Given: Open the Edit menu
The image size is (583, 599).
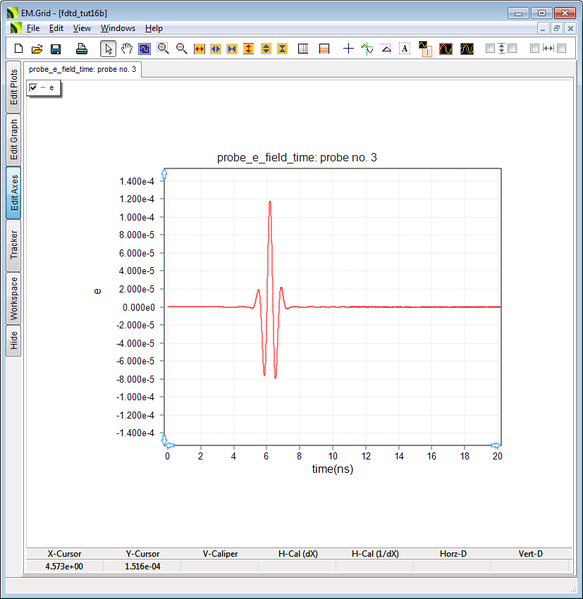Looking at the screenshot, I should (56, 28).
